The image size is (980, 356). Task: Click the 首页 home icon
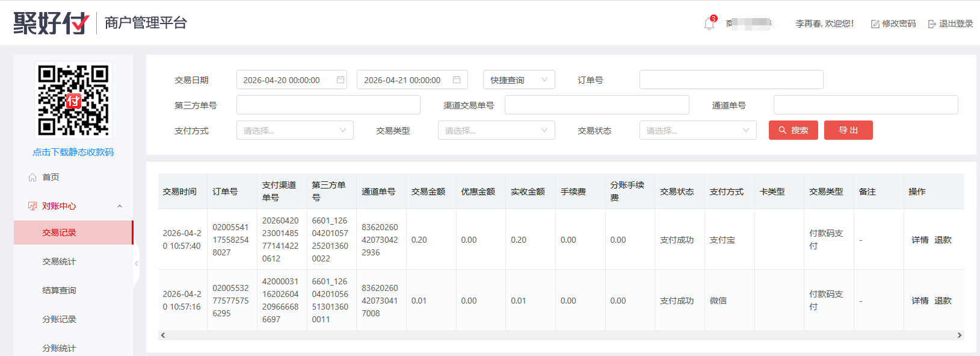[x=32, y=177]
